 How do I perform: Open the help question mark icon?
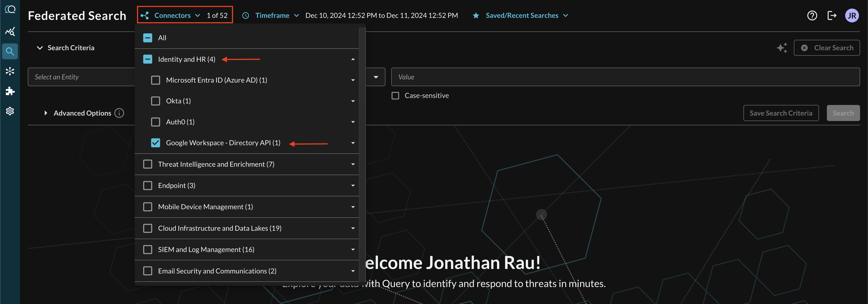click(x=812, y=16)
